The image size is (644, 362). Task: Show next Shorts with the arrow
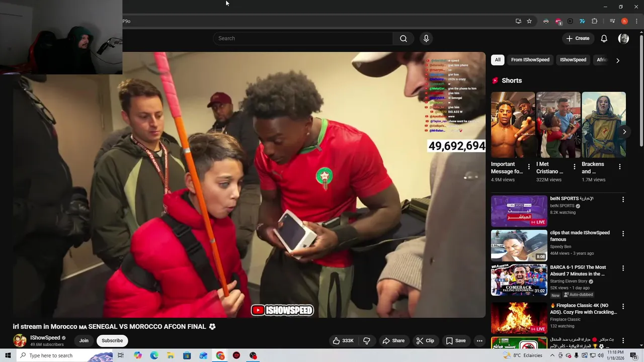click(624, 132)
